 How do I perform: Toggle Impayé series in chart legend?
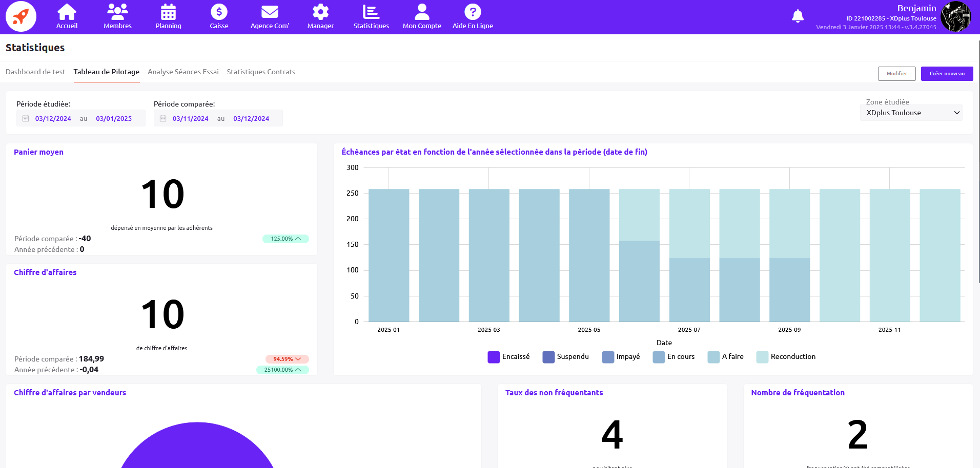pyautogui.click(x=621, y=357)
